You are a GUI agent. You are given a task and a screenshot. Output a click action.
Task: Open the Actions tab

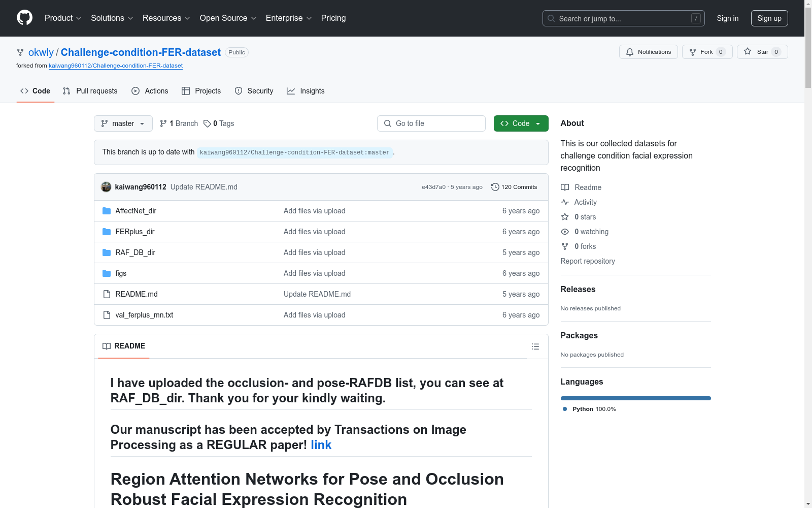[x=150, y=91]
